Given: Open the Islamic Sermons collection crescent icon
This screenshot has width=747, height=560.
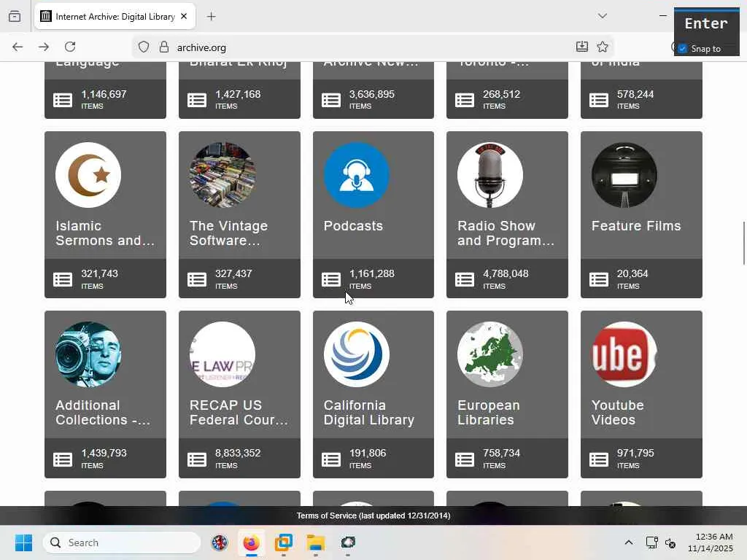Looking at the screenshot, I should coord(88,175).
